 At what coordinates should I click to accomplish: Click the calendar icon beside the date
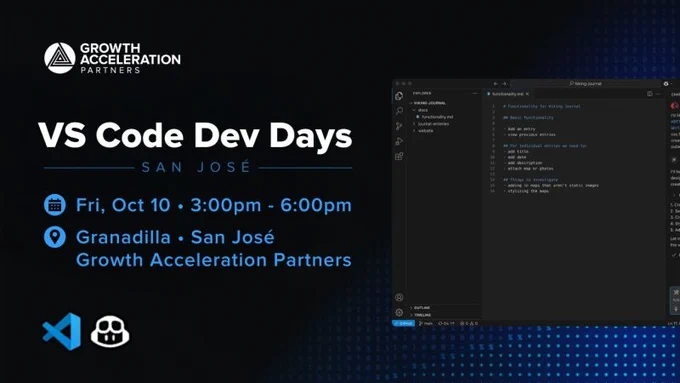[x=55, y=205]
